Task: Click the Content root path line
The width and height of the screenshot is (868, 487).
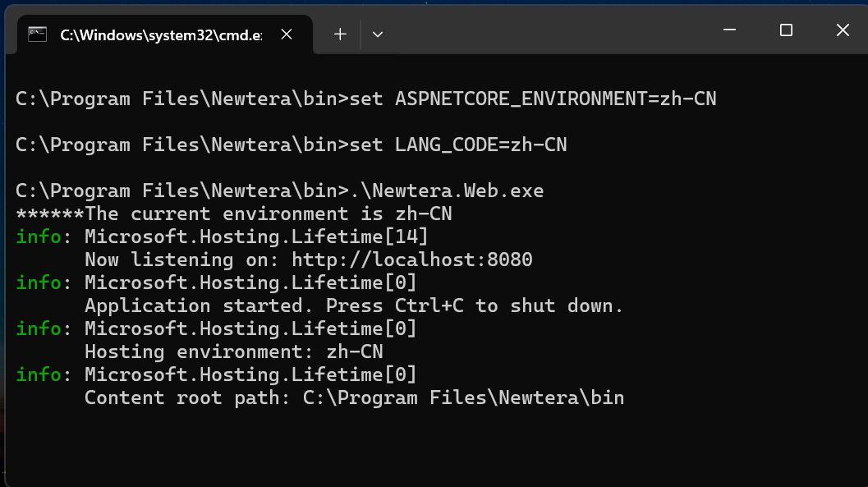Action: tap(354, 397)
